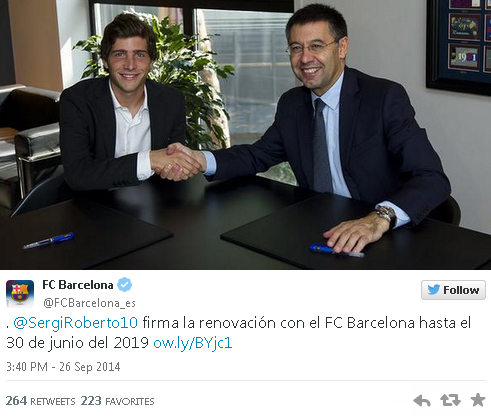Open the @FCBarcelona_es handle
The width and height of the screenshot is (491, 416).
[x=89, y=303]
